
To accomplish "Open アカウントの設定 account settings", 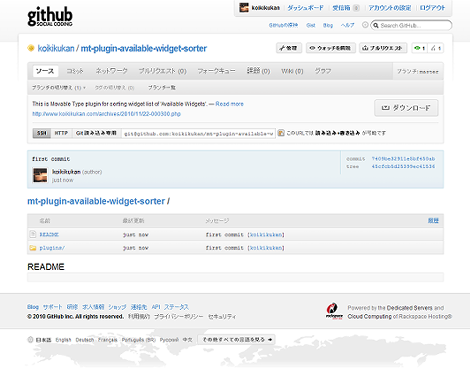I will click(x=389, y=8).
